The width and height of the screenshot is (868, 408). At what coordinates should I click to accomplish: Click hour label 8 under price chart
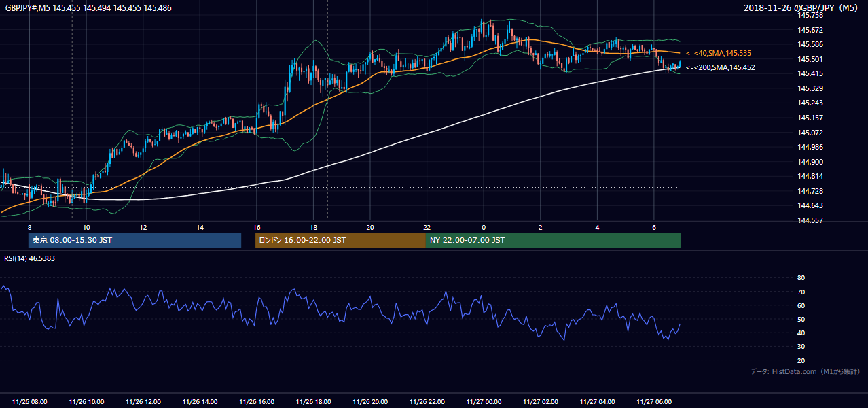(29, 227)
